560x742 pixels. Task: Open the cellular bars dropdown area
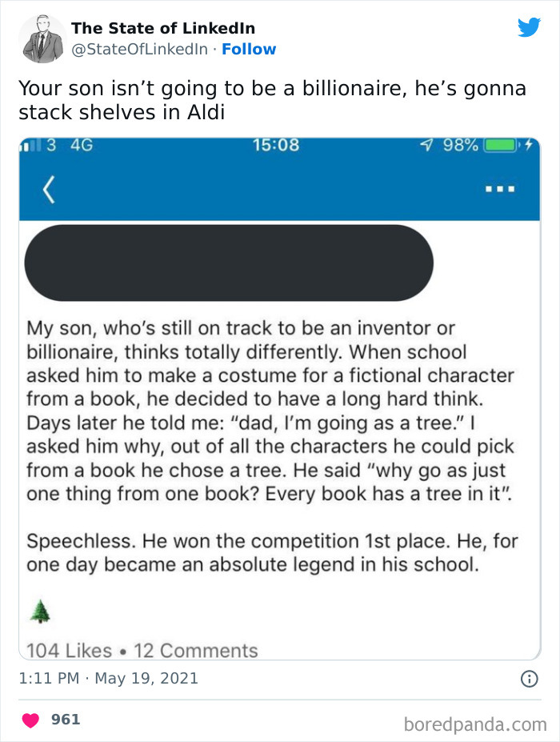coord(28,145)
